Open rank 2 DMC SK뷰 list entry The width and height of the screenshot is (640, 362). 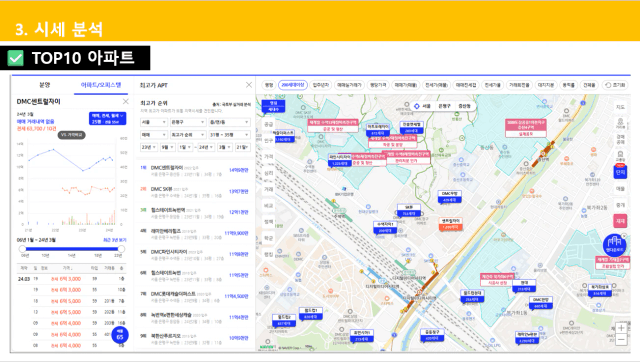(x=195, y=191)
